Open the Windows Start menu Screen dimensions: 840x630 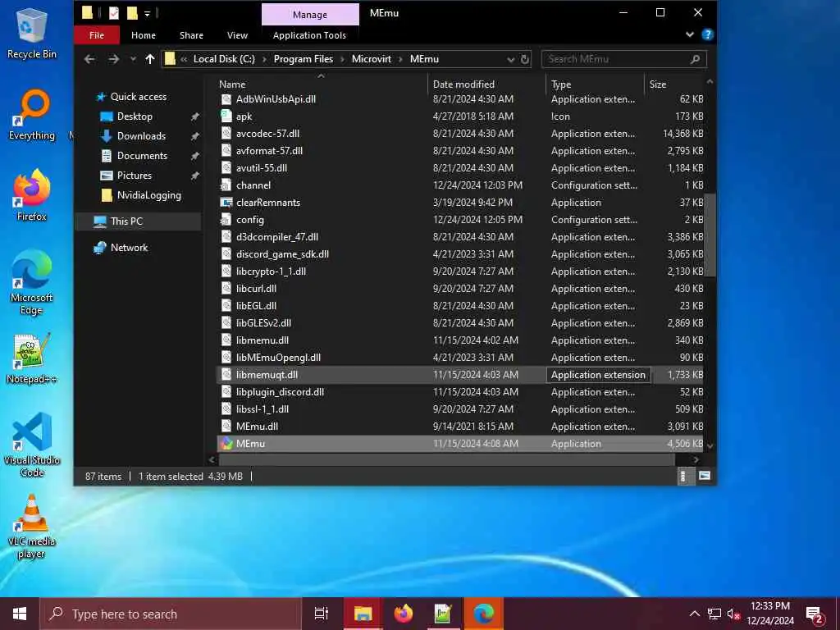(x=20, y=614)
